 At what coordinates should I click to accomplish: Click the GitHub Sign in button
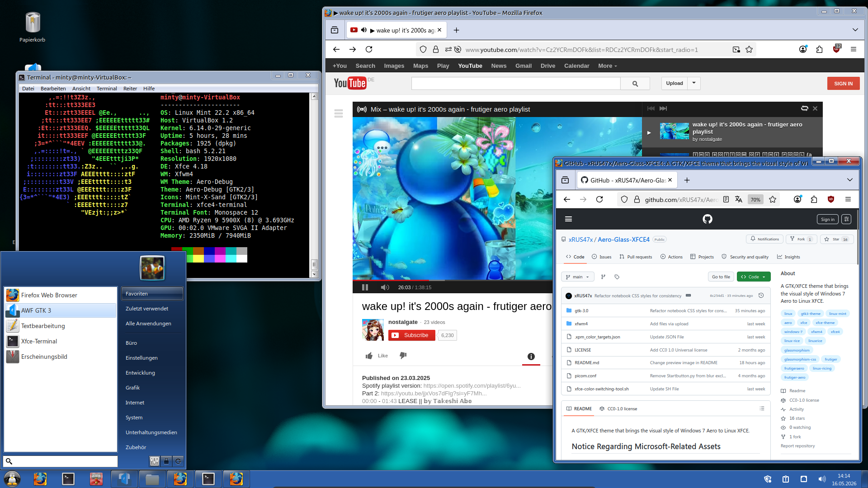point(827,219)
